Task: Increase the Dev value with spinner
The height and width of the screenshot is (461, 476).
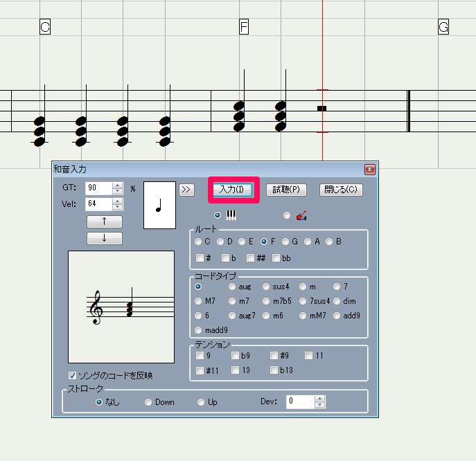Action: point(319,399)
